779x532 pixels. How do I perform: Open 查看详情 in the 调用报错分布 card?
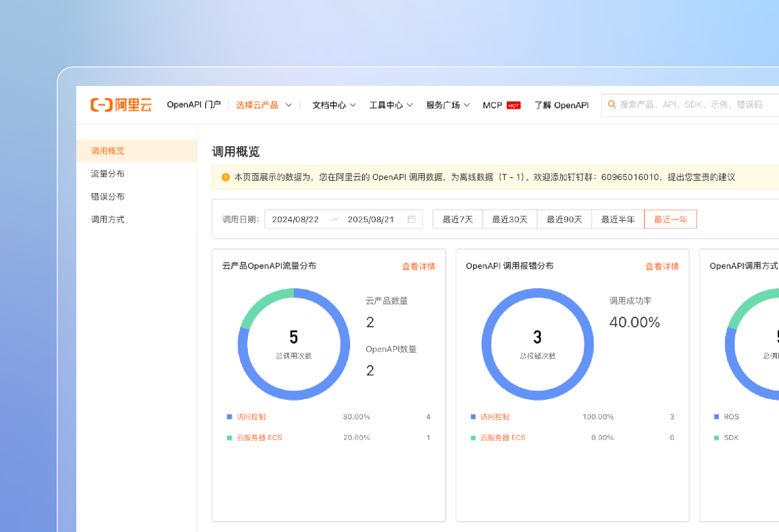(662, 266)
